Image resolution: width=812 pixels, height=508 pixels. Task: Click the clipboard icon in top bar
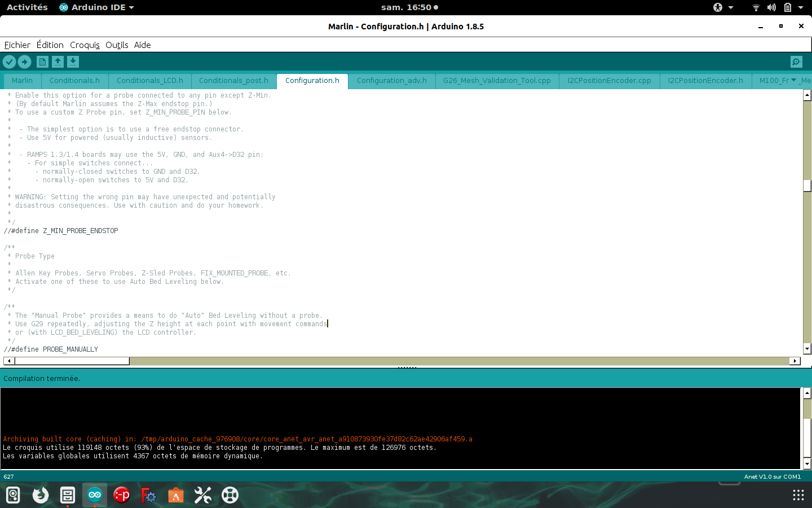(788, 7)
